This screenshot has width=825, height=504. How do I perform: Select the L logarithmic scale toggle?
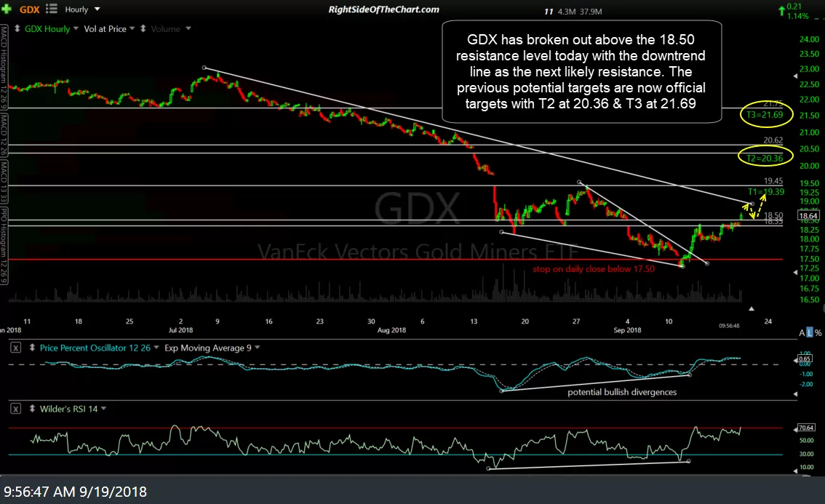click(x=810, y=332)
